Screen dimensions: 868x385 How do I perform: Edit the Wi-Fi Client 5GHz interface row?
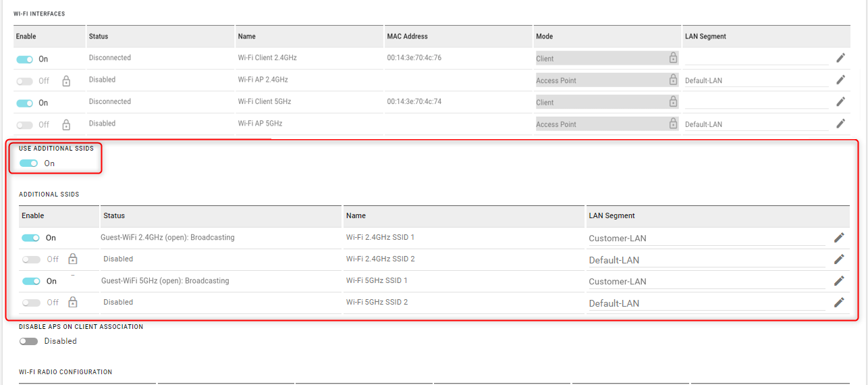(840, 102)
